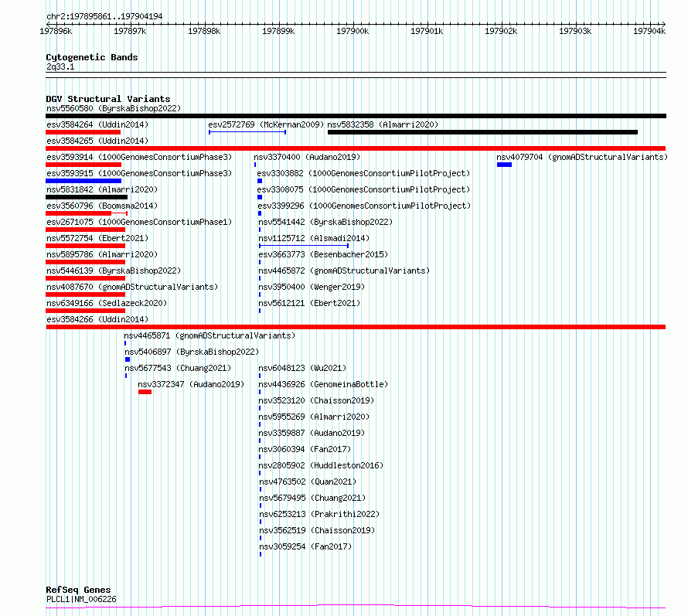The width and height of the screenshot is (688, 616).
Task: Click esv3593914 (1000GenomesConsortiumPhase3) label
Action: [x=139, y=157]
